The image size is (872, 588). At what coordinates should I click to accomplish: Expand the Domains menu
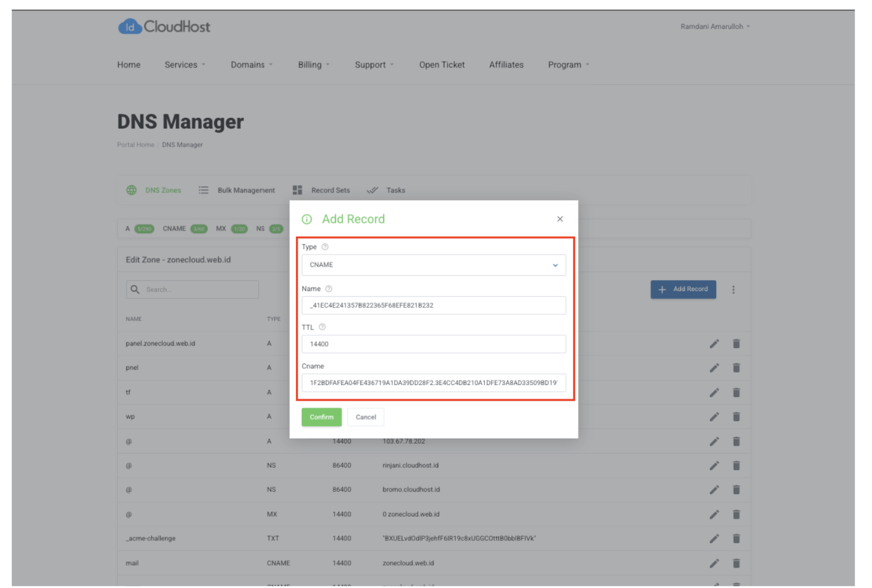[252, 65]
